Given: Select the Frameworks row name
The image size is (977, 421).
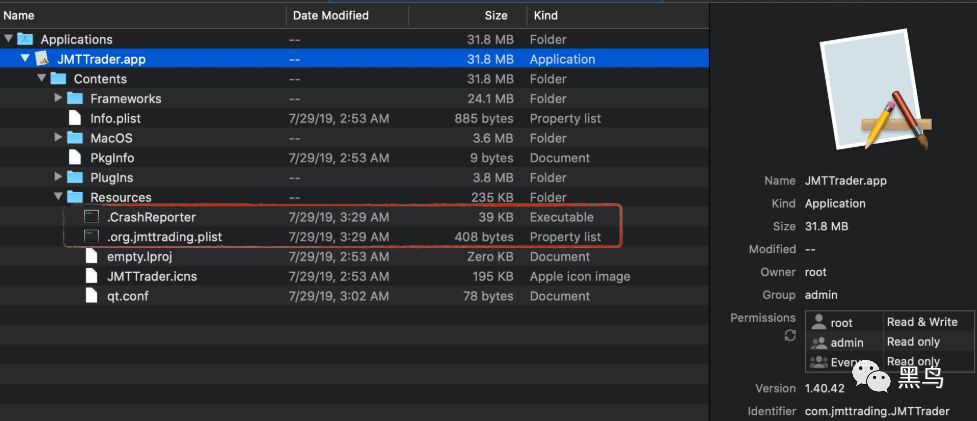Looking at the screenshot, I should (x=126, y=98).
